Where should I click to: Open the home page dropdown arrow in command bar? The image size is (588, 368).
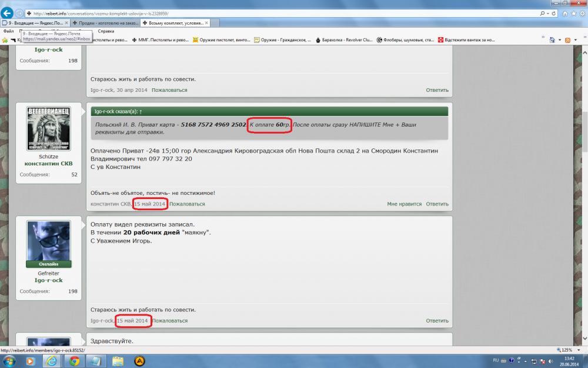point(560,40)
